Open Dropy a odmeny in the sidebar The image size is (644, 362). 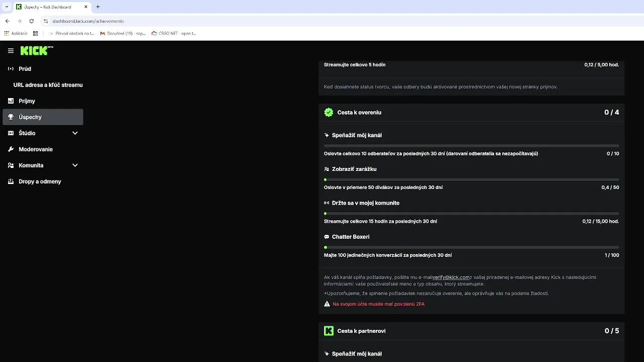tap(43, 182)
